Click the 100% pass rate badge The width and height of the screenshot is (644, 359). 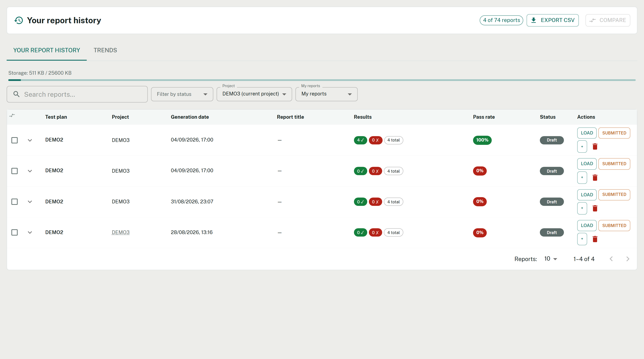pos(482,140)
